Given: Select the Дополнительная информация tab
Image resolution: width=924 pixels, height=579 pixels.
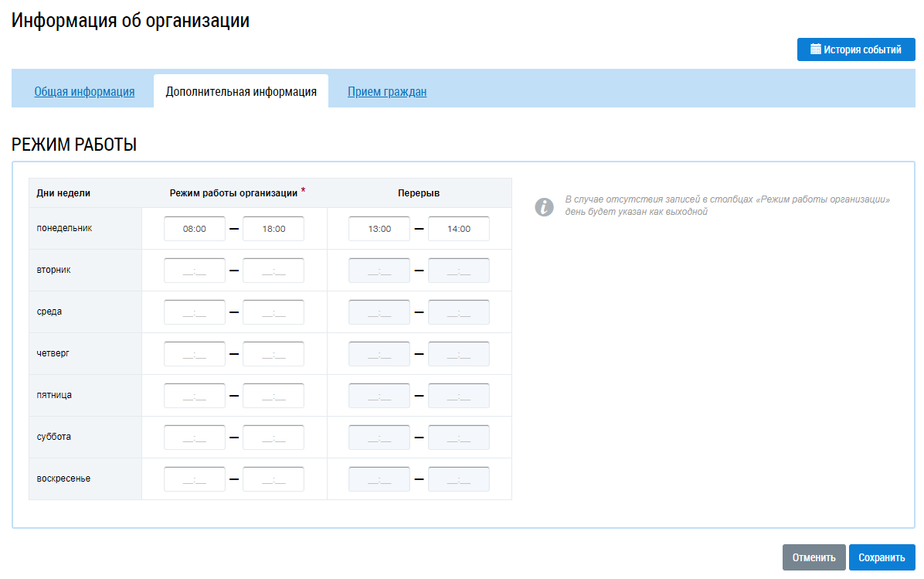Looking at the screenshot, I should coord(241,92).
